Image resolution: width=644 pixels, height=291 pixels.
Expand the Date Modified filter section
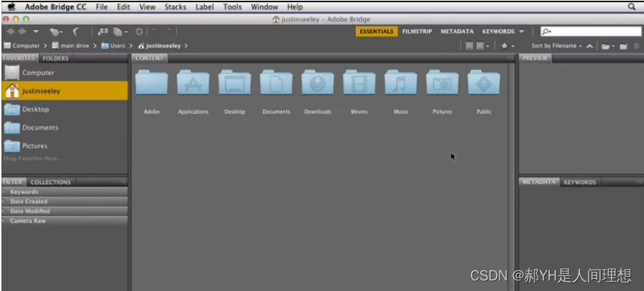pyautogui.click(x=64, y=211)
